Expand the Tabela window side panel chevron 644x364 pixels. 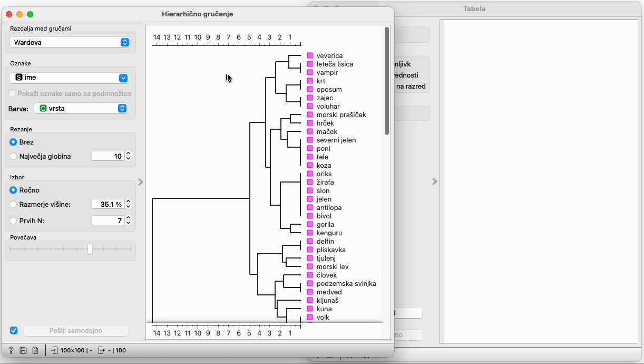click(435, 181)
